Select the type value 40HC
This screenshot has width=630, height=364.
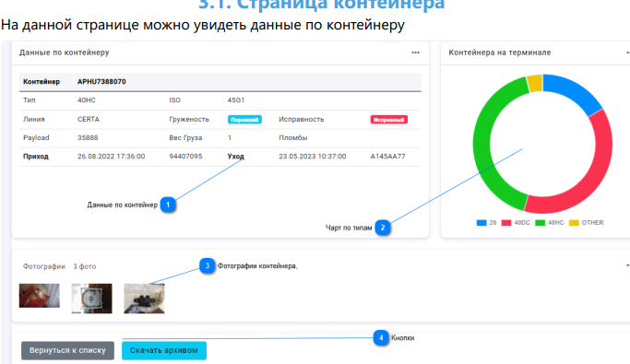(87, 100)
